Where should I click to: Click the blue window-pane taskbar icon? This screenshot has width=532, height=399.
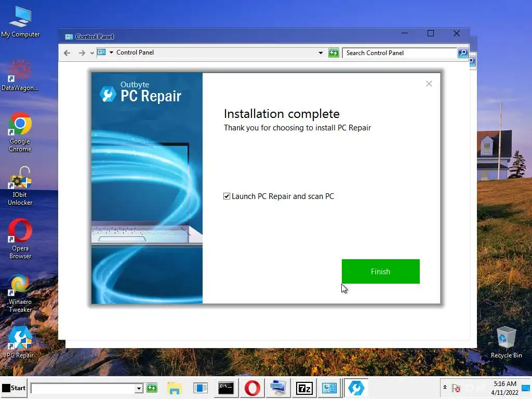coord(200,388)
